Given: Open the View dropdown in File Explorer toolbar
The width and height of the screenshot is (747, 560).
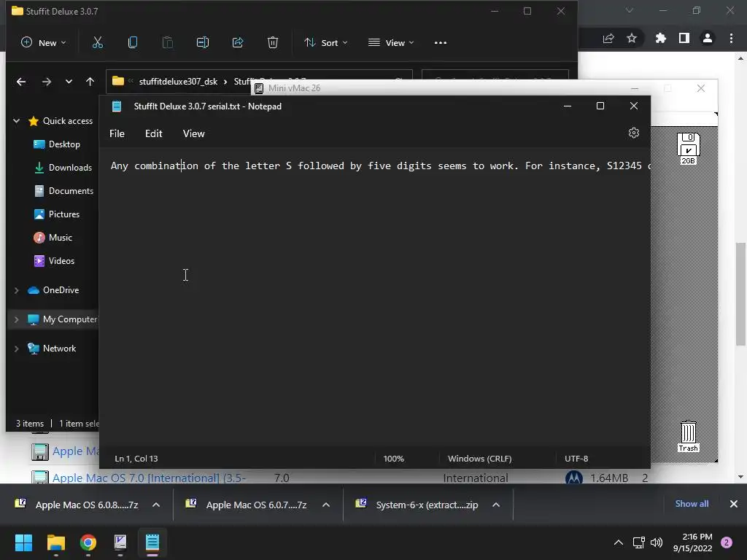Looking at the screenshot, I should tap(391, 42).
